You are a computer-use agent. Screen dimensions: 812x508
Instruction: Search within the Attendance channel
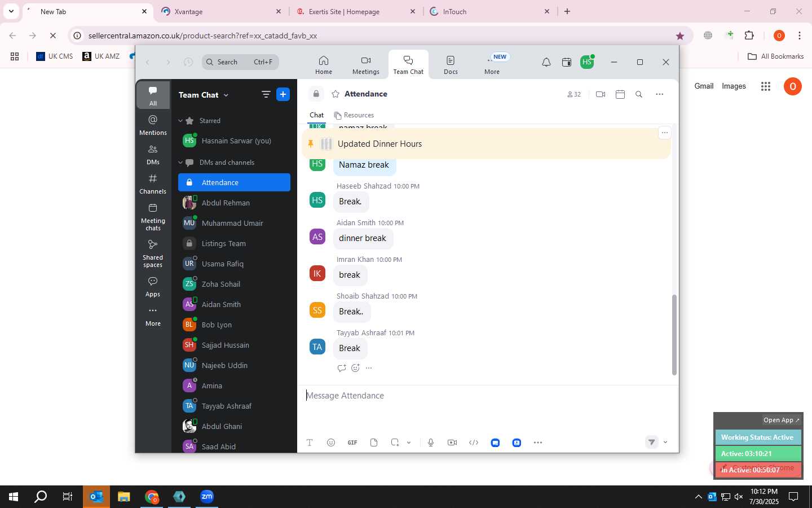(639, 94)
